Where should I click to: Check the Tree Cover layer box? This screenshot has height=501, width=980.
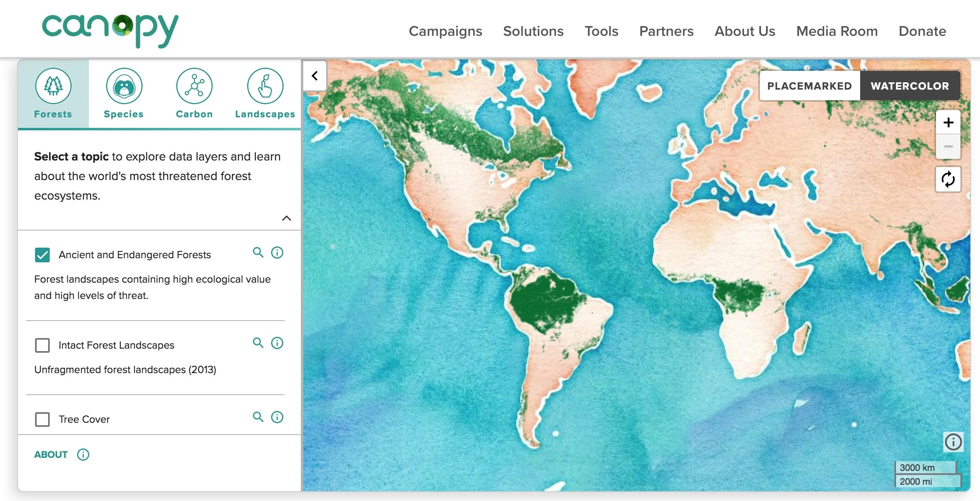click(x=42, y=420)
